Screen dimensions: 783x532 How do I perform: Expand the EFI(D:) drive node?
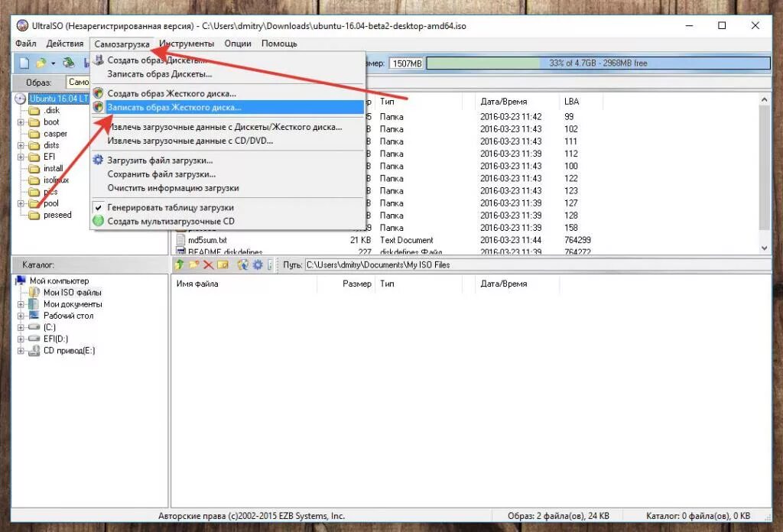[21, 339]
